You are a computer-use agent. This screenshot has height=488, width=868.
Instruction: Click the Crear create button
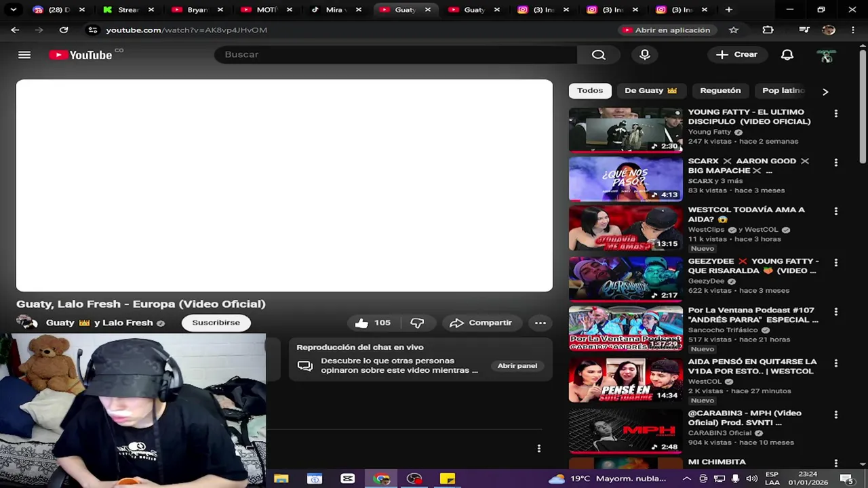[x=736, y=54]
